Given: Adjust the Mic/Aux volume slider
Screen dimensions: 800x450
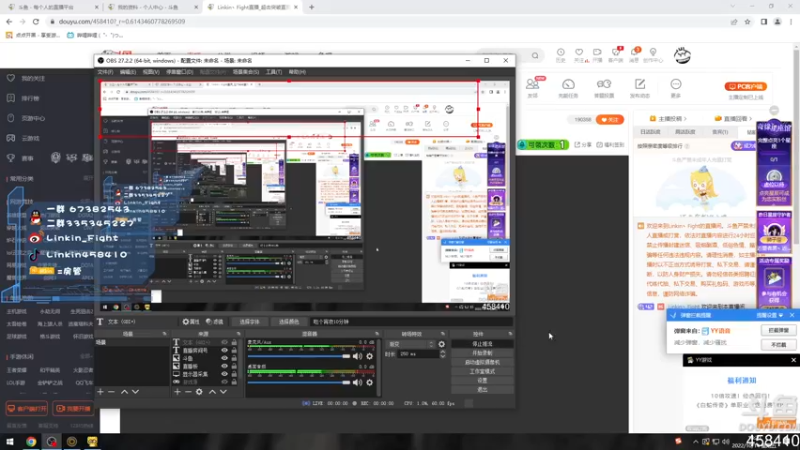Looking at the screenshot, I should (299, 356).
